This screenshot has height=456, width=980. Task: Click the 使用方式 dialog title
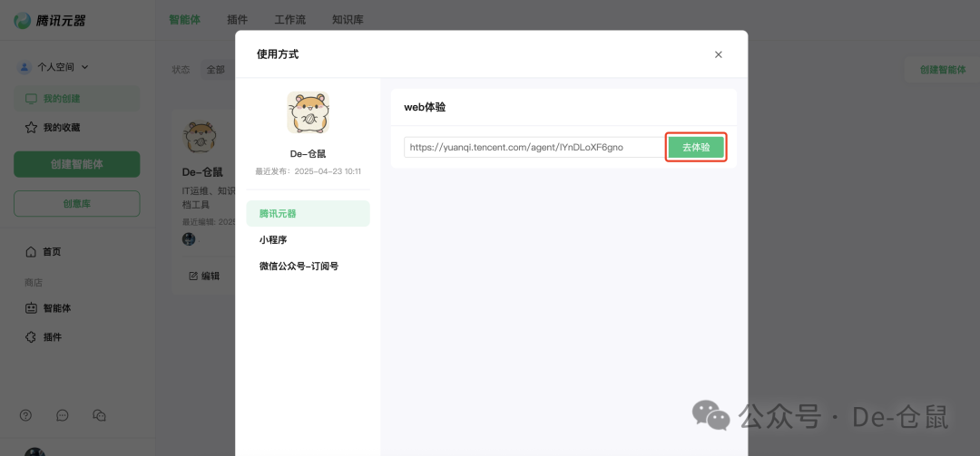(278, 54)
